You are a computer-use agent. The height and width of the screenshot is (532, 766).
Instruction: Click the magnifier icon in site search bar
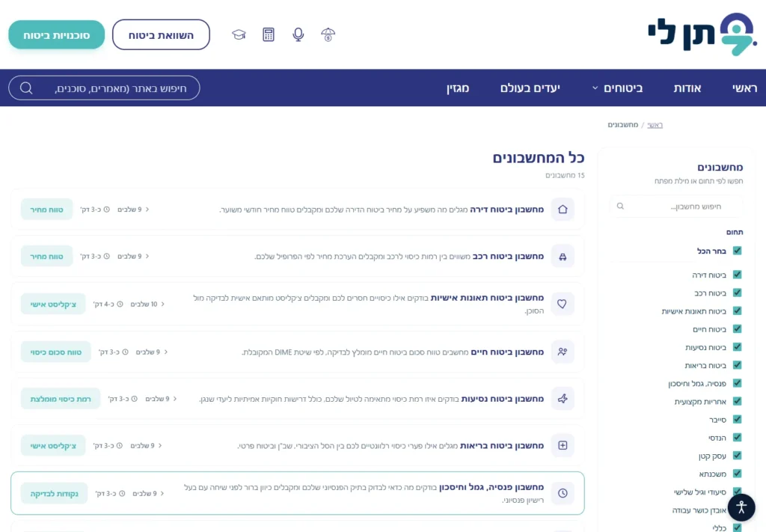tap(26, 88)
